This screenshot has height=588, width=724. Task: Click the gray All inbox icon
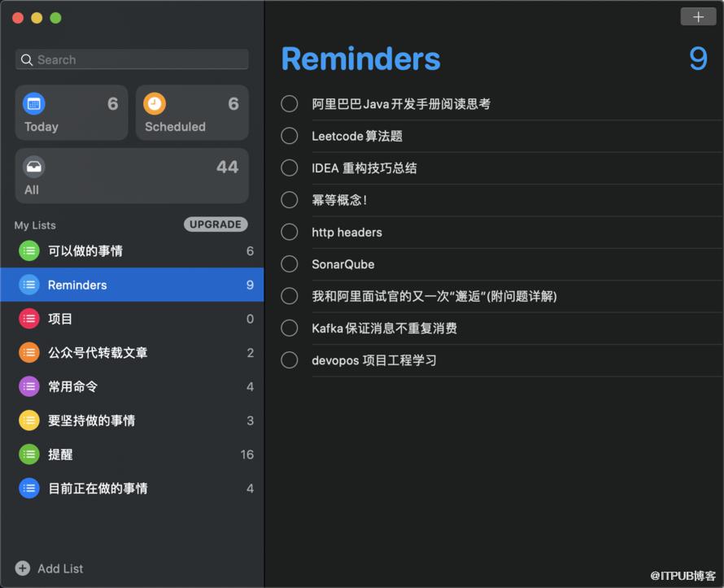click(x=33, y=167)
